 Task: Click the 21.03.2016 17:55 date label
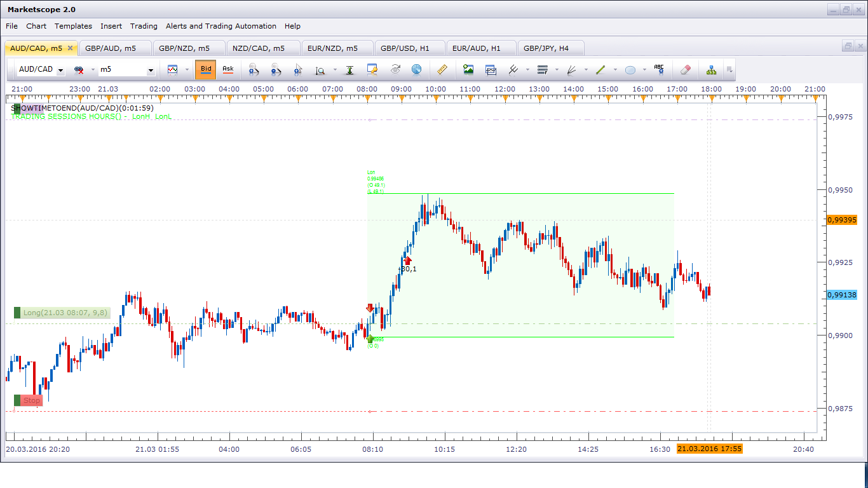point(710,449)
